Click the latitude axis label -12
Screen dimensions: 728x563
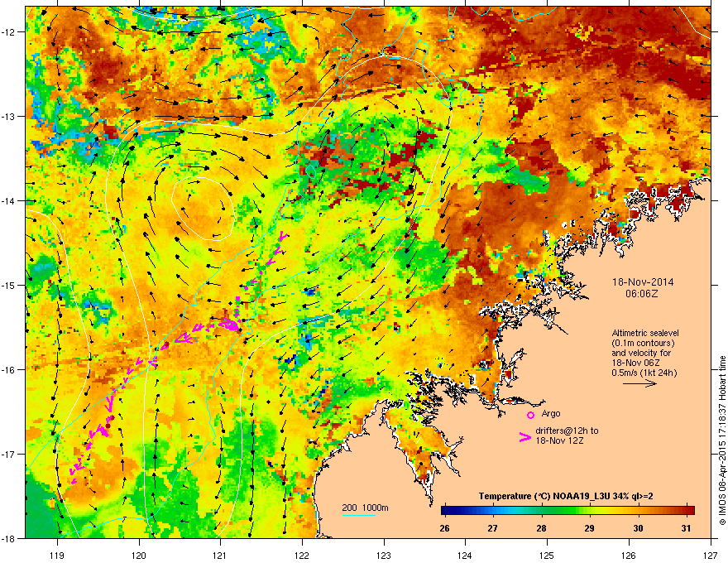click(8, 32)
